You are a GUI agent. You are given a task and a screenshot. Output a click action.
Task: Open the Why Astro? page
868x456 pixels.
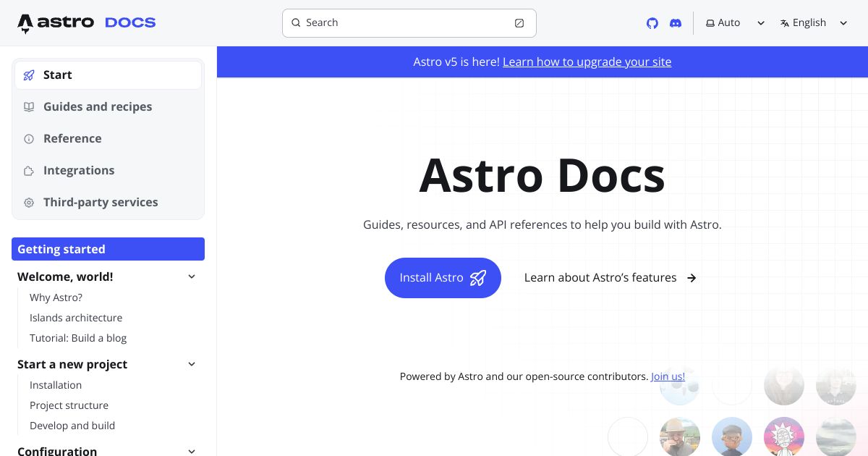click(56, 297)
